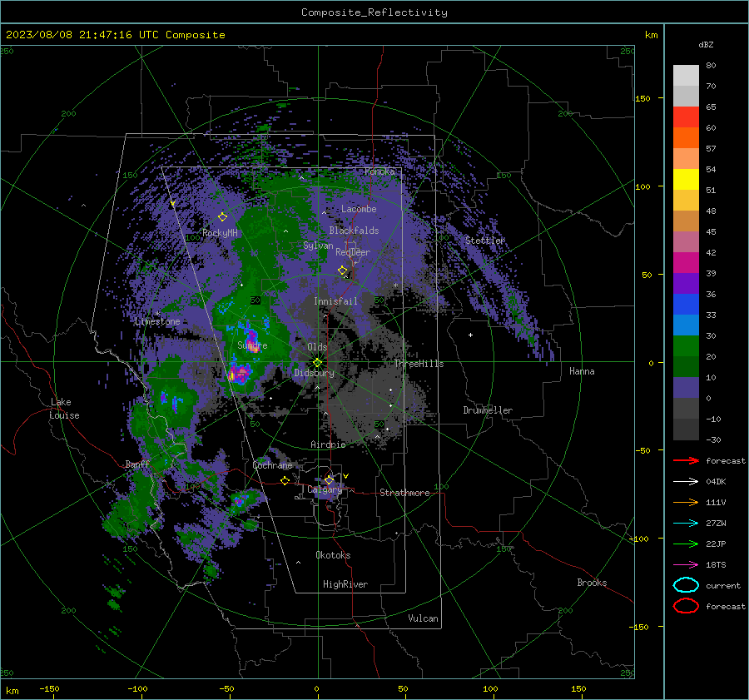Click the cyan 'current' ellipse legend icon
This screenshot has width=749, height=700.
pyautogui.click(x=686, y=585)
